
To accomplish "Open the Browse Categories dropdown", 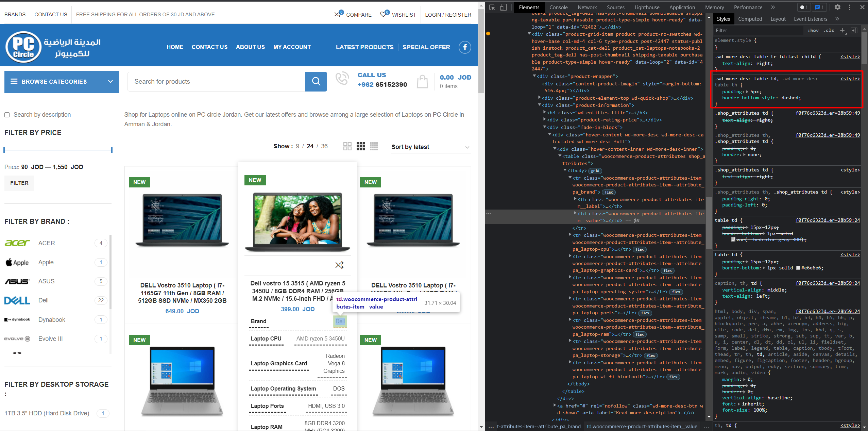I will tap(62, 82).
